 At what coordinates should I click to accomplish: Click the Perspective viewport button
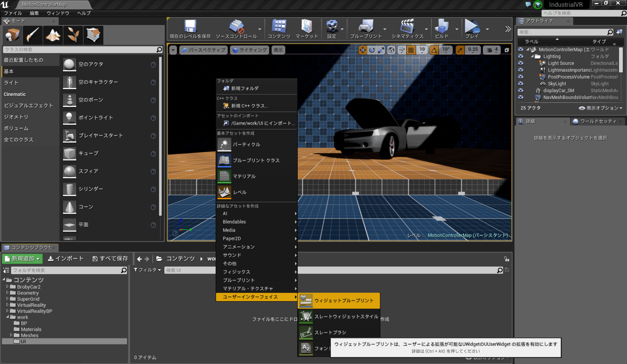(x=203, y=50)
